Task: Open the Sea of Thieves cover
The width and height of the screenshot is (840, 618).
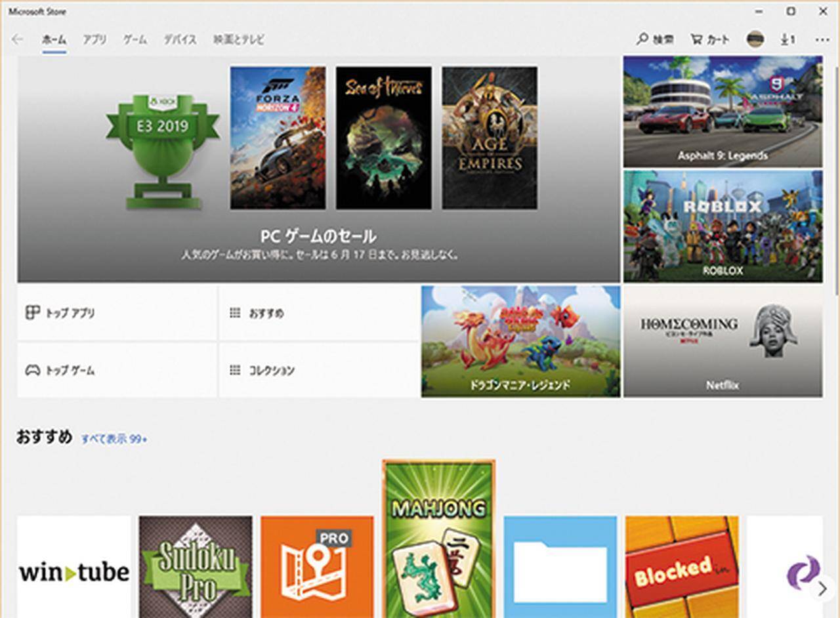Action: coord(384,138)
